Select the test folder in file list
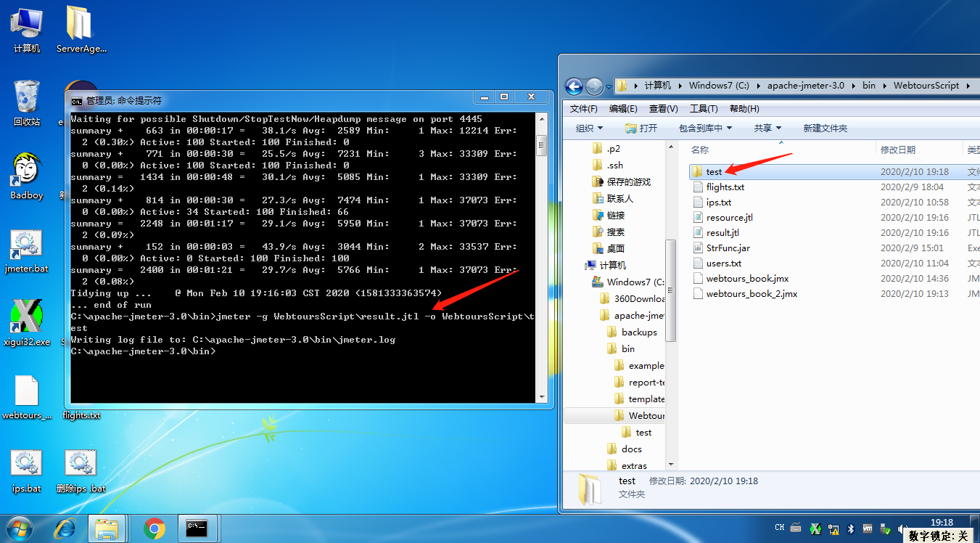This screenshot has width=980, height=543. coord(714,172)
